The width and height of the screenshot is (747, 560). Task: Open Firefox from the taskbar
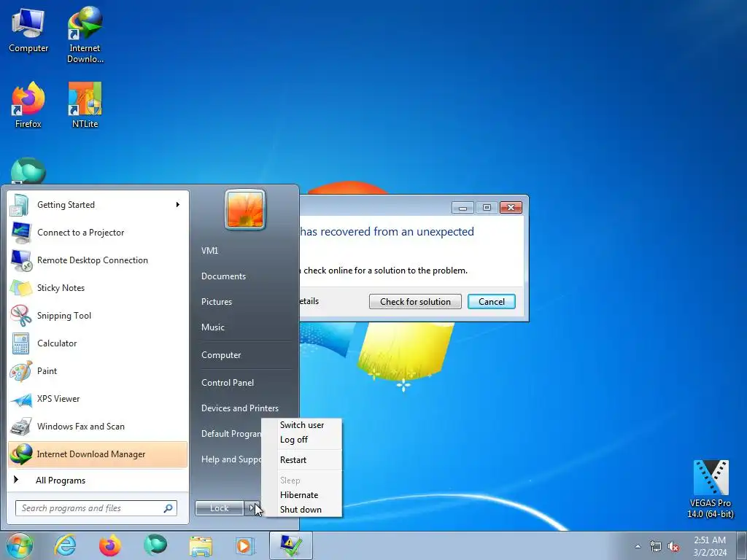110,545
